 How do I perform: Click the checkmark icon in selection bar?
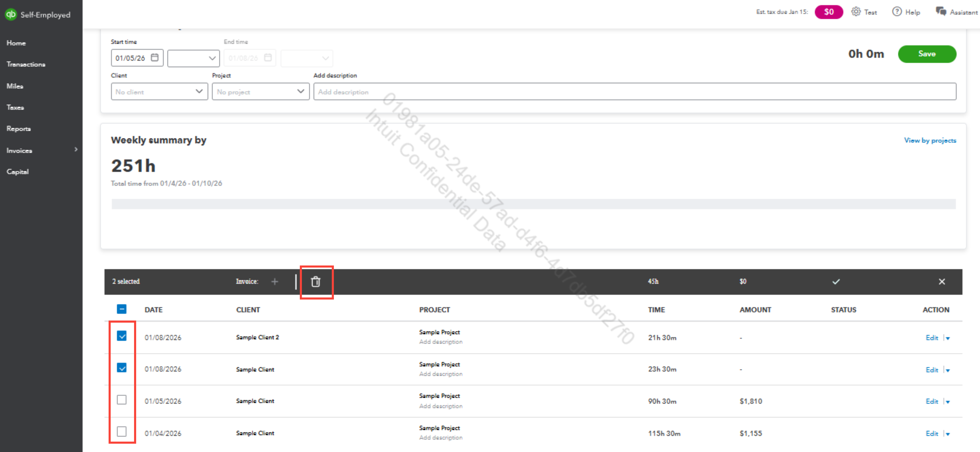pyautogui.click(x=836, y=282)
